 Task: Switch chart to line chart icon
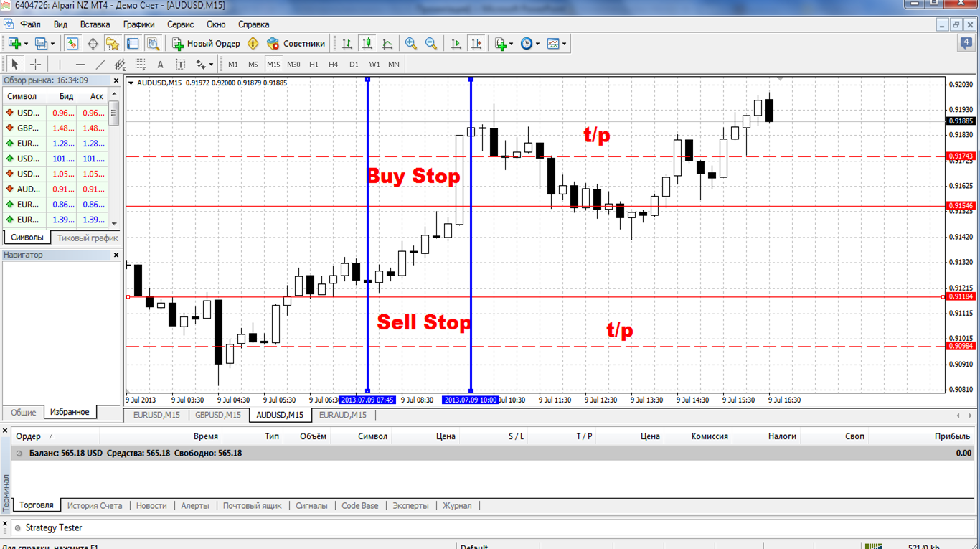click(387, 44)
